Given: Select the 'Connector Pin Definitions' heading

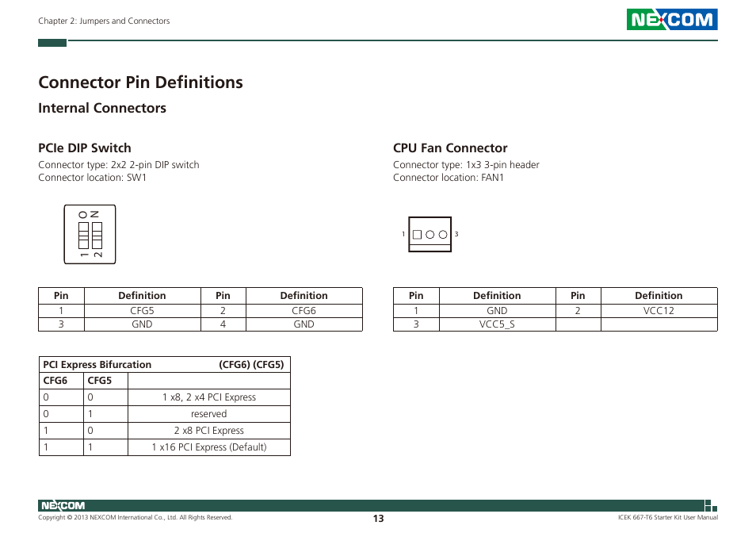Looking at the screenshot, I should [x=140, y=82].
